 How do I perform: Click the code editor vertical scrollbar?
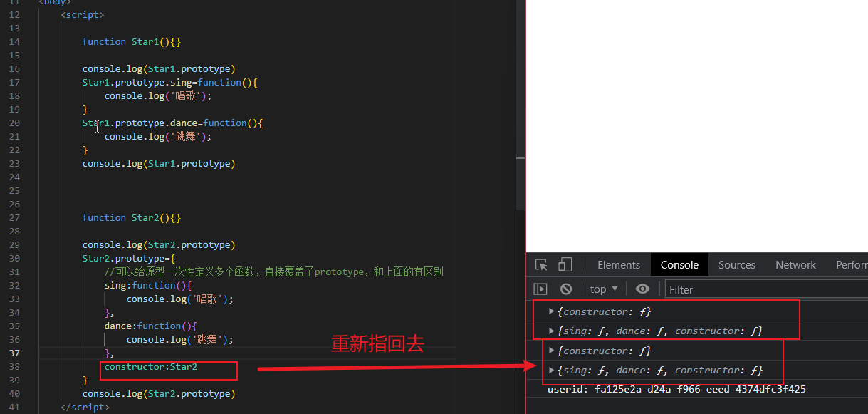click(x=520, y=107)
